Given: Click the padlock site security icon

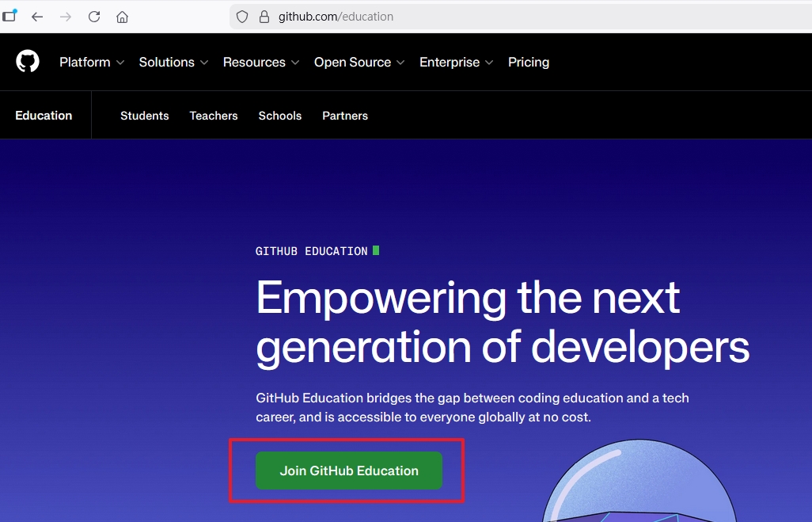Looking at the screenshot, I should pyautogui.click(x=264, y=17).
